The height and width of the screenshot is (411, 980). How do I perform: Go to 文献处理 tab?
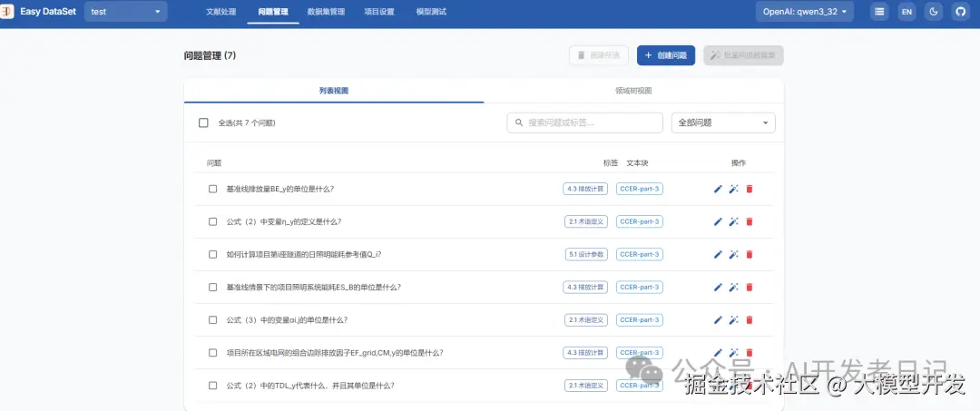[x=221, y=11]
